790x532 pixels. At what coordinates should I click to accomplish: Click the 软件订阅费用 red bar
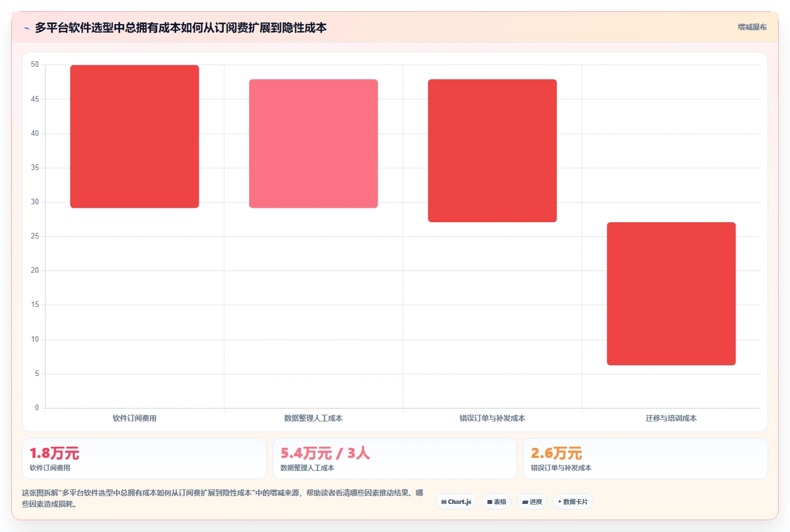pos(135,136)
